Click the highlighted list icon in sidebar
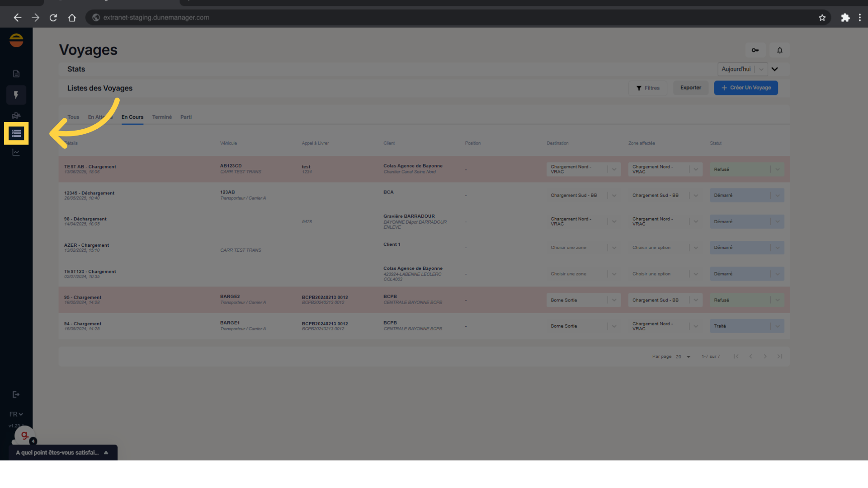868x488 pixels. tap(16, 133)
